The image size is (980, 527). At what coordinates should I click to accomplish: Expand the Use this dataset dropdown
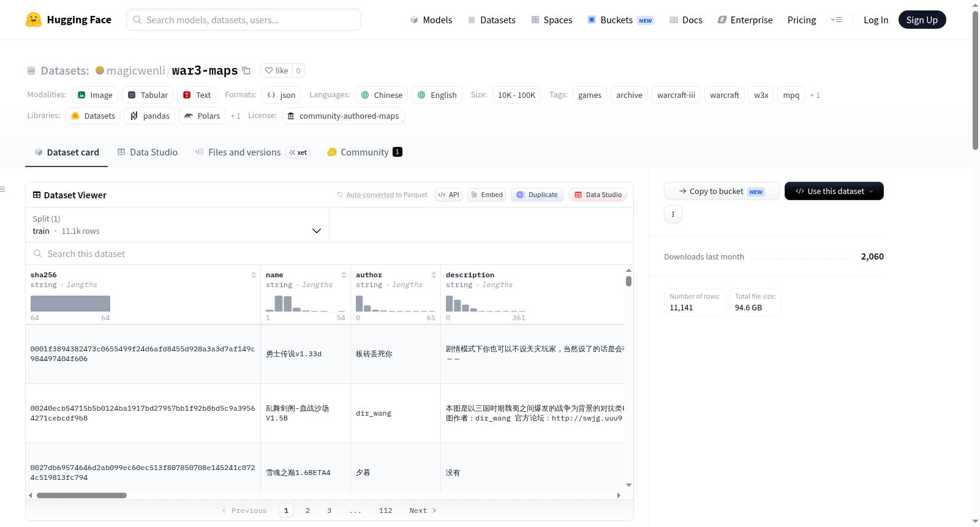pyautogui.click(x=834, y=191)
